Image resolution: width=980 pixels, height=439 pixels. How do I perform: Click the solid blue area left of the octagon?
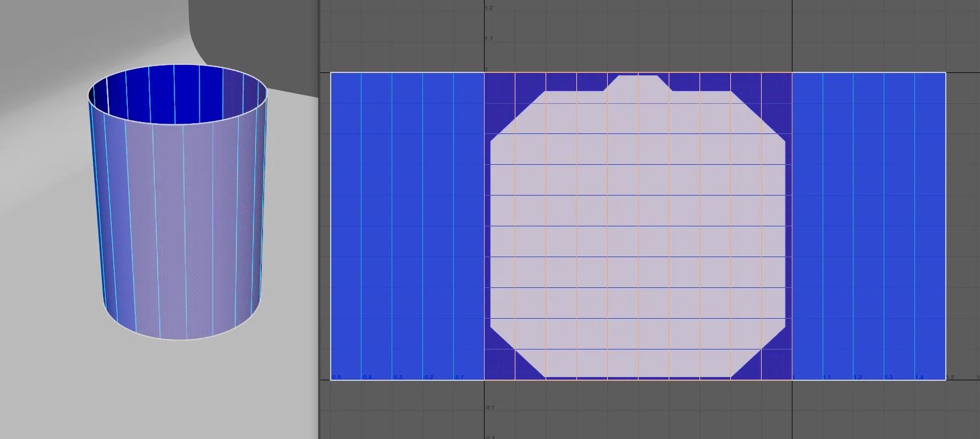point(408,228)
